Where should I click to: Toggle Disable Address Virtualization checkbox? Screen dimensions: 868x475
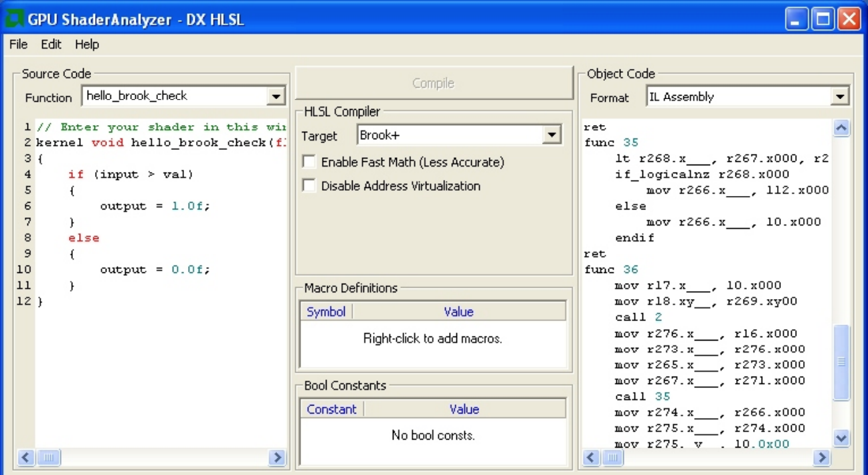pyautogui.click(x=309, y=186)
